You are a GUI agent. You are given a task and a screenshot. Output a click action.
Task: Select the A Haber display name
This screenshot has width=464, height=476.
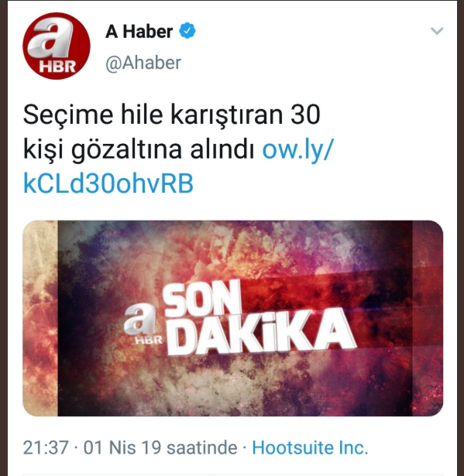pos(139,31)
